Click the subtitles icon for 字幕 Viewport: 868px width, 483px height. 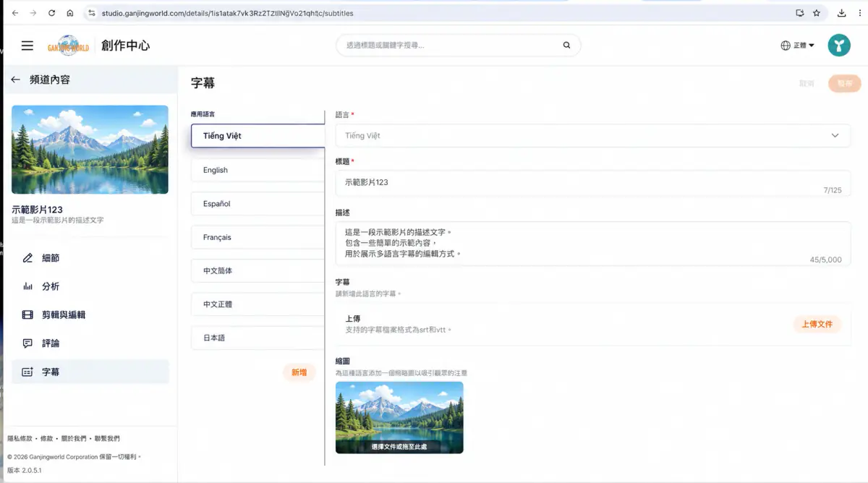point(27,372)
